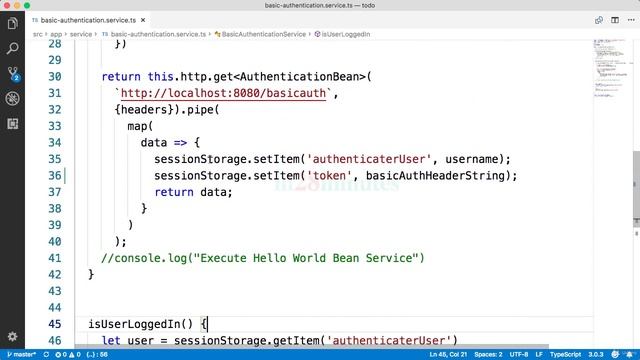Click 'authenticaterUser' string on line 35
Image resolution: width=640 pixels, height=360 pixels.
click(369, 159)
